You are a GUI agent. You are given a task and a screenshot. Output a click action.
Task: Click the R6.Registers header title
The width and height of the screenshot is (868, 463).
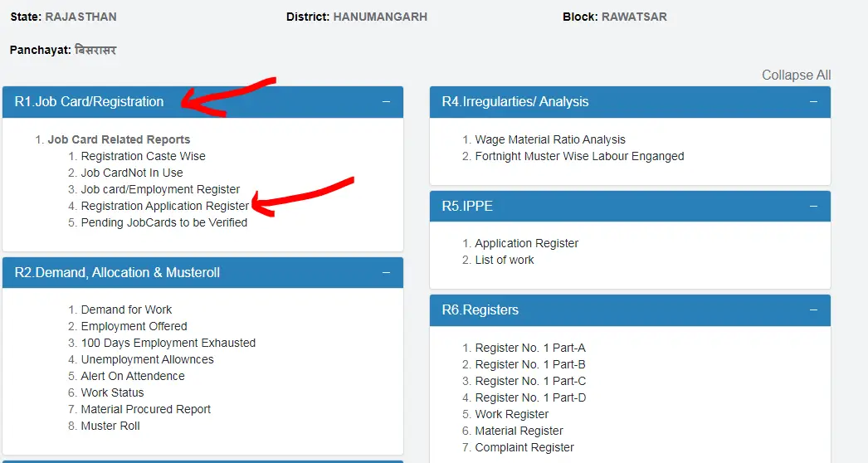tap(480, 310)
